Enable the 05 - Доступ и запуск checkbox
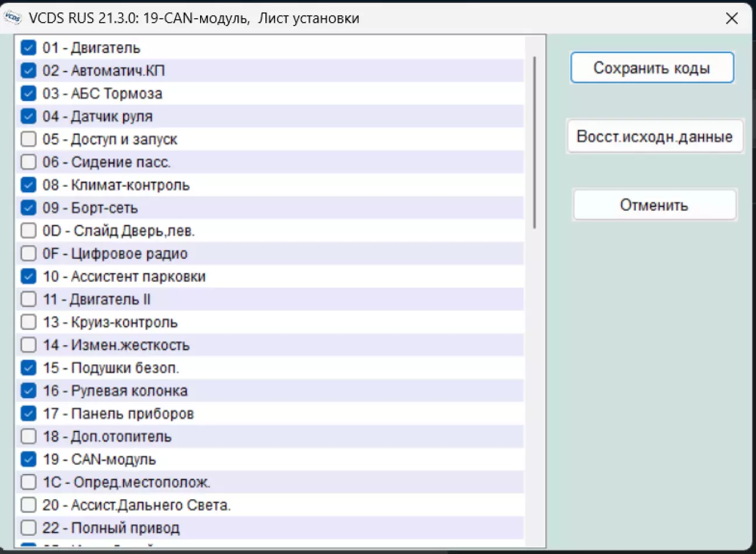This screenshot has width=756, height=554. click(x=29, y=139)
